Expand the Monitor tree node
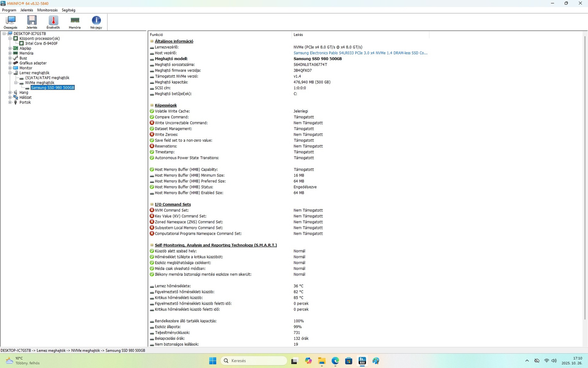The height and width of the screenshot is (368, 588). coord(10,68)
